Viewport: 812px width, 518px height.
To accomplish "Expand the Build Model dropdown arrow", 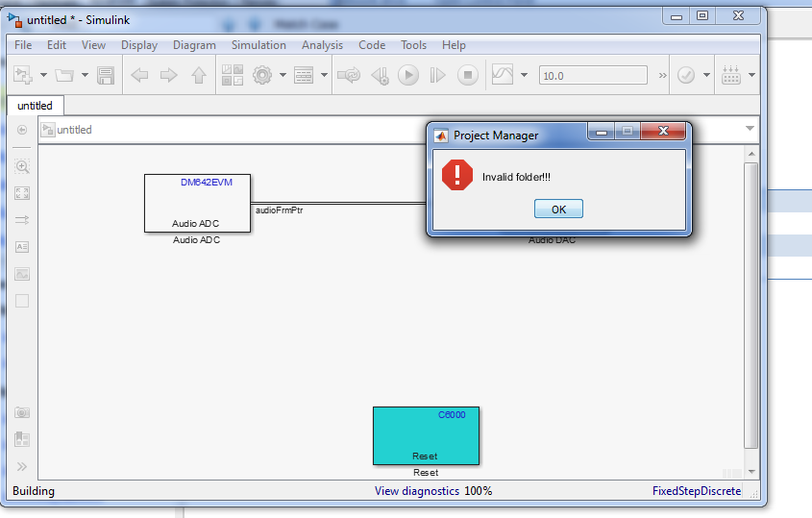I will tap(751, 75).
